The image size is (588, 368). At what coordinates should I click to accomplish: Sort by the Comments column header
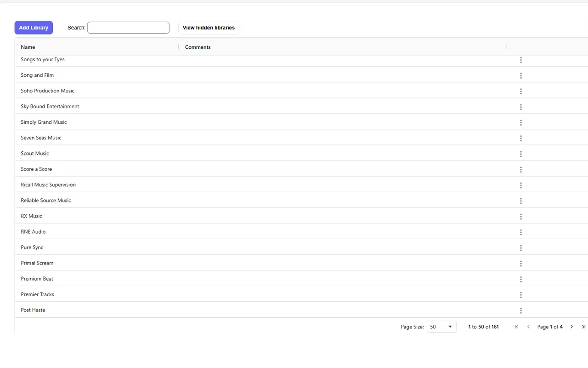[198, 47]
